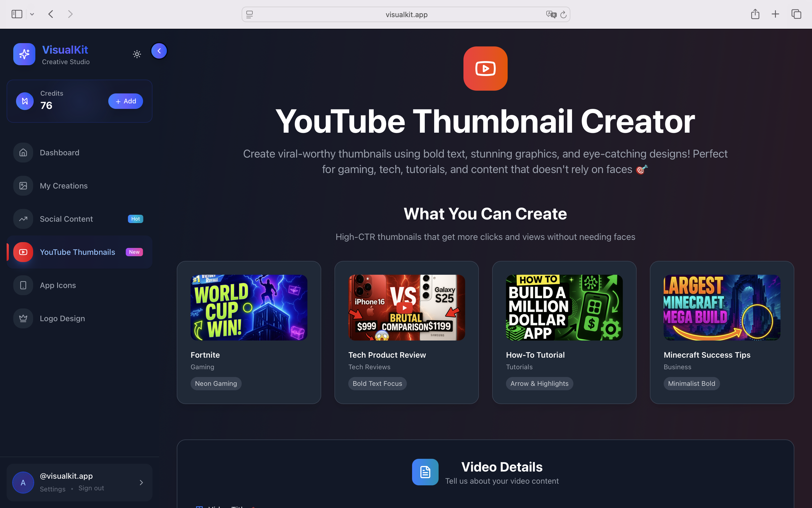Open the App Icons section
This screenshot has height=508, width=812.
click(80, 285)
